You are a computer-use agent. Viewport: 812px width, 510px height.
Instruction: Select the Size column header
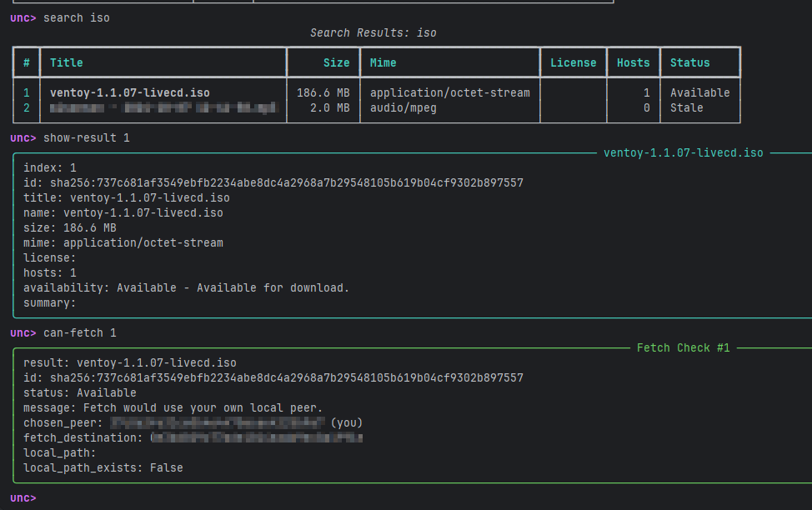tap(336, 62)
